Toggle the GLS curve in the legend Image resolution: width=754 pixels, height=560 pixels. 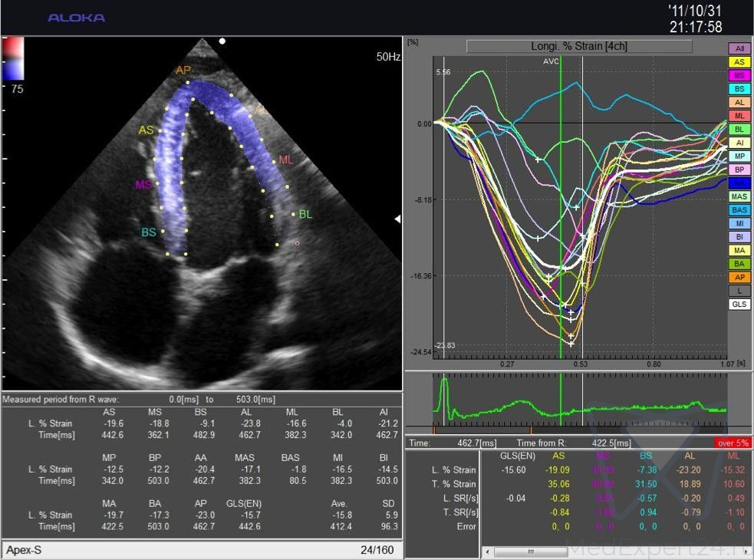739,305
